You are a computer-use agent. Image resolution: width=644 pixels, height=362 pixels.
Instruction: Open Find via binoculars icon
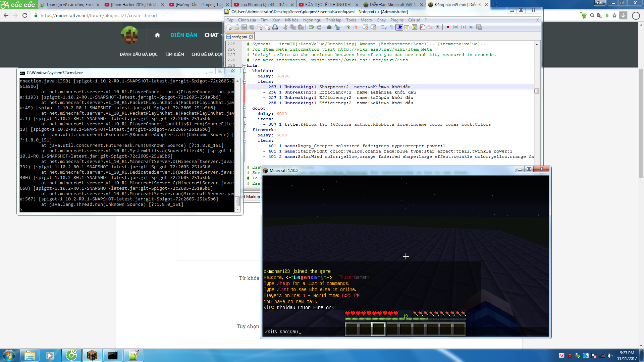(329, 27)
